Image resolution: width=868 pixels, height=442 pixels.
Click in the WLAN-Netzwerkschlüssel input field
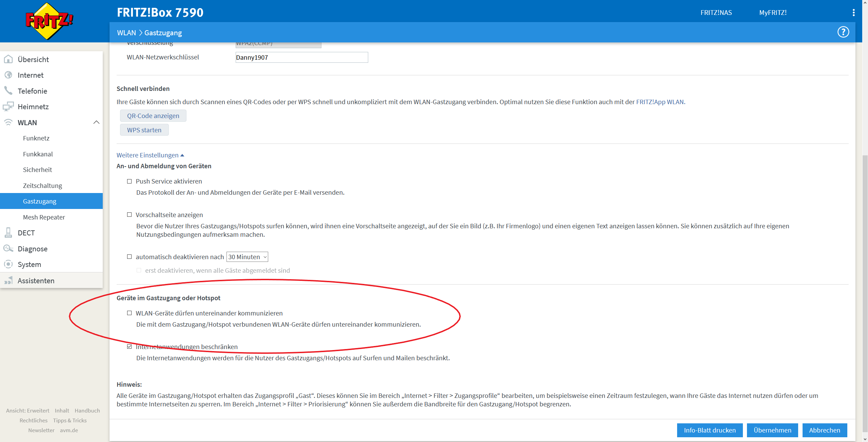[x=301, y=57]
